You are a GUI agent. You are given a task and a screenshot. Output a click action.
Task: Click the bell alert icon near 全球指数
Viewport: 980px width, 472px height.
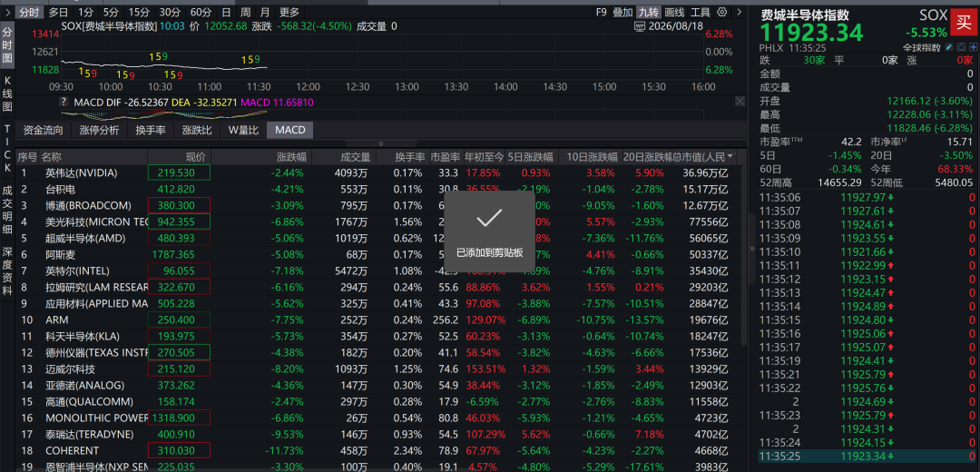962,47
